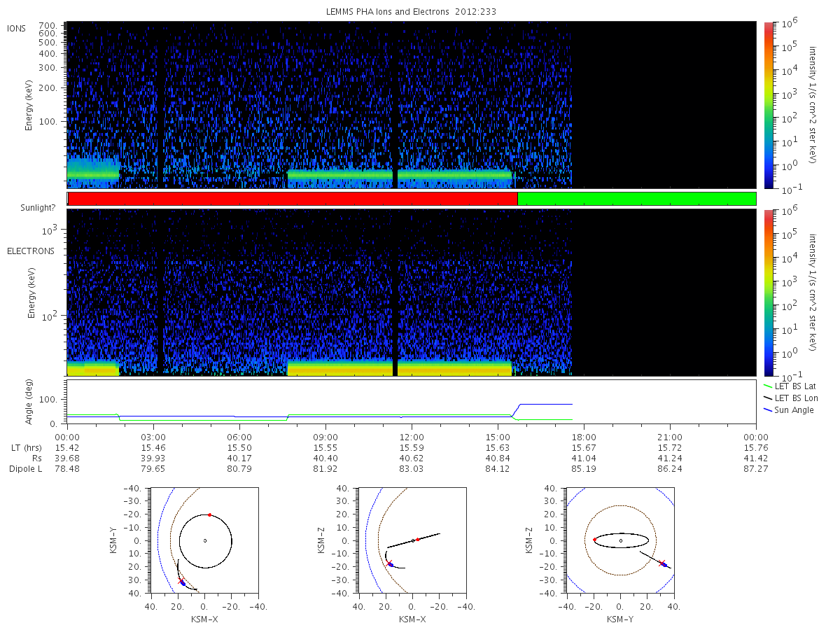Click the IONS panel label
This screenshot has height=630, width=840.
[x=17, y=28]
